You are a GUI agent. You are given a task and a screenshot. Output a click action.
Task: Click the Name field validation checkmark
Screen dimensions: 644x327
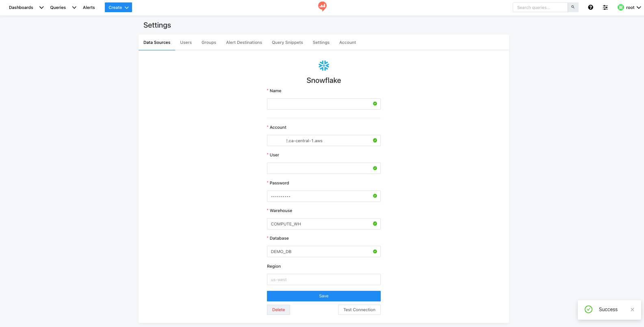(375, 104)
